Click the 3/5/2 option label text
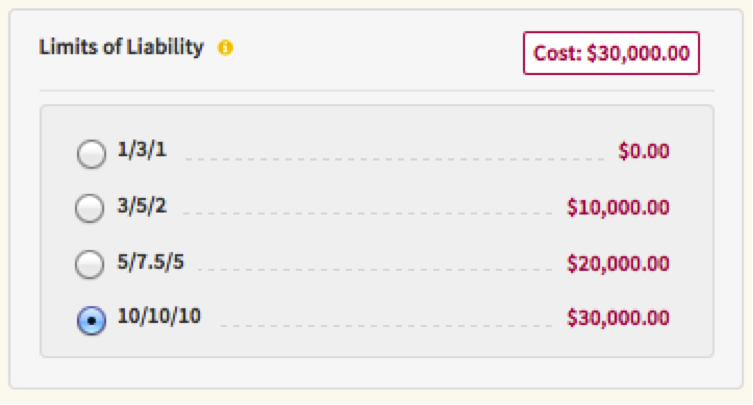The width and height of the screenshot is (753, 405). tap(142, 206)
